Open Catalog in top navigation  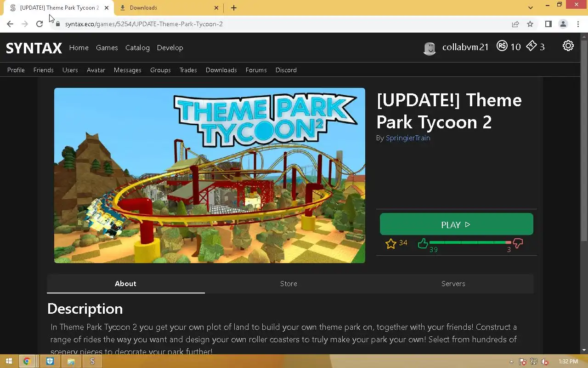coord(137,48)
